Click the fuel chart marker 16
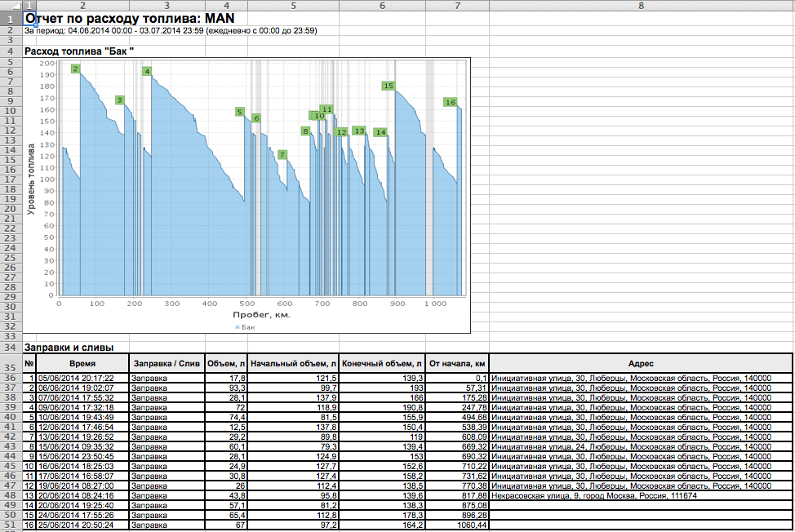This screenshot has width=795, height=532. coord(451,102)
